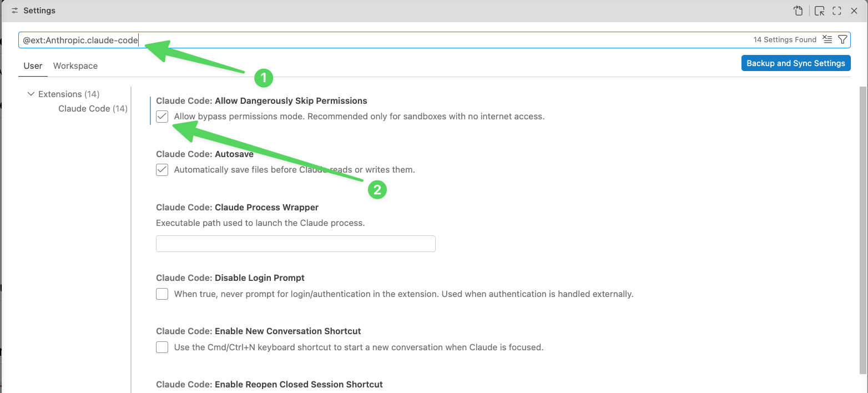
Task: Click the 'Extensions (14)' tree label
Action: pyautogui.click(x=69, y=94)
